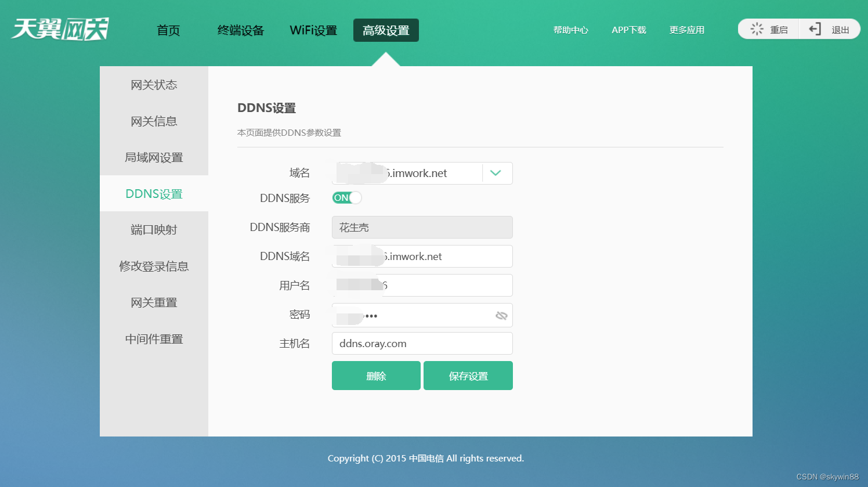
Task: Click the 主机名 input showing ddns.oray.com
Action: pos(422,343)
